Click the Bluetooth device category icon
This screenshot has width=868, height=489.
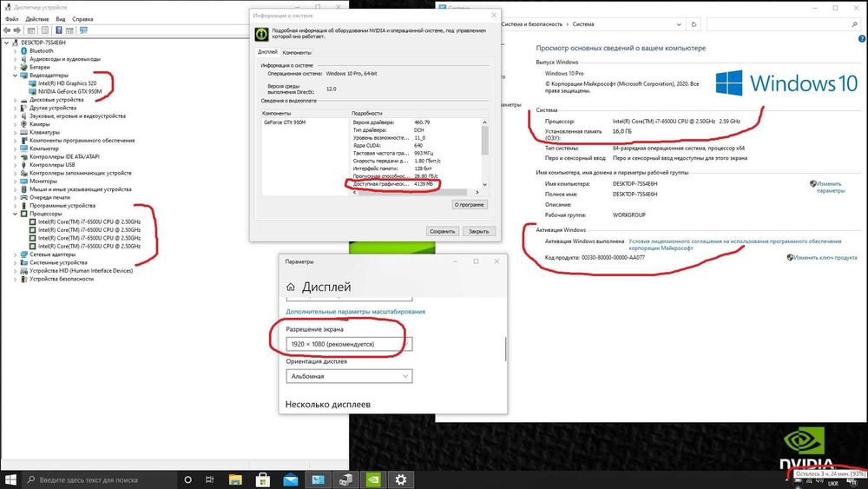23,50
